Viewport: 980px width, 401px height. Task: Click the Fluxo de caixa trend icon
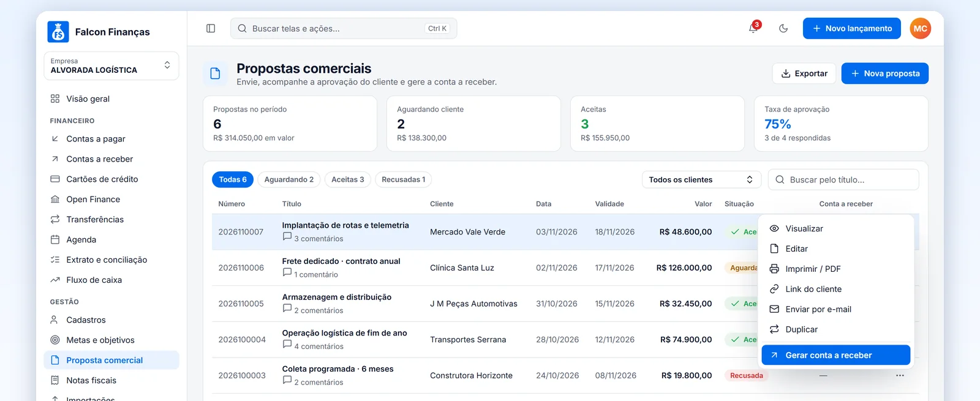(55, 280)
